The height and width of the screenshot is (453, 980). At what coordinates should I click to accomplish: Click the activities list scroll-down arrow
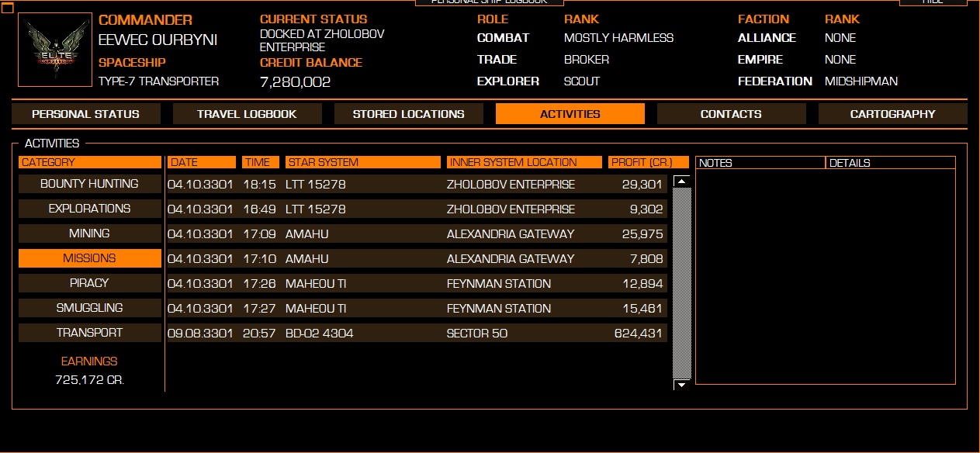point(681,384)
